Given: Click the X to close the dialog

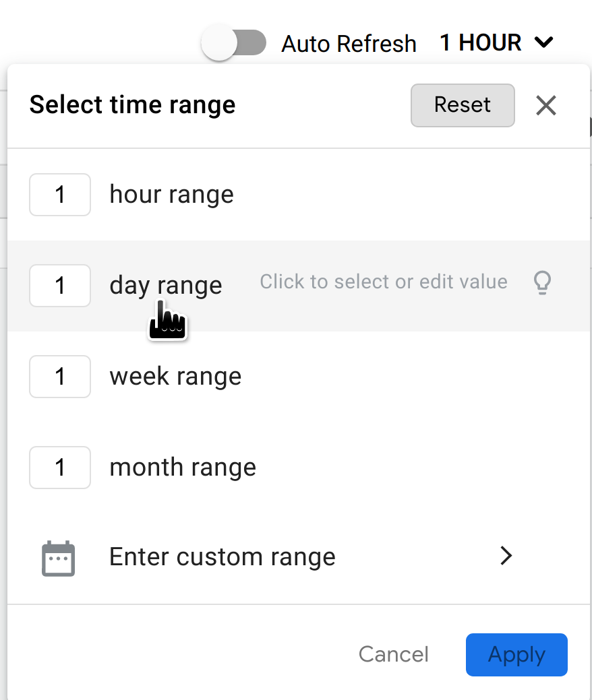Looking at the screenshot, I should pos(546,105).
